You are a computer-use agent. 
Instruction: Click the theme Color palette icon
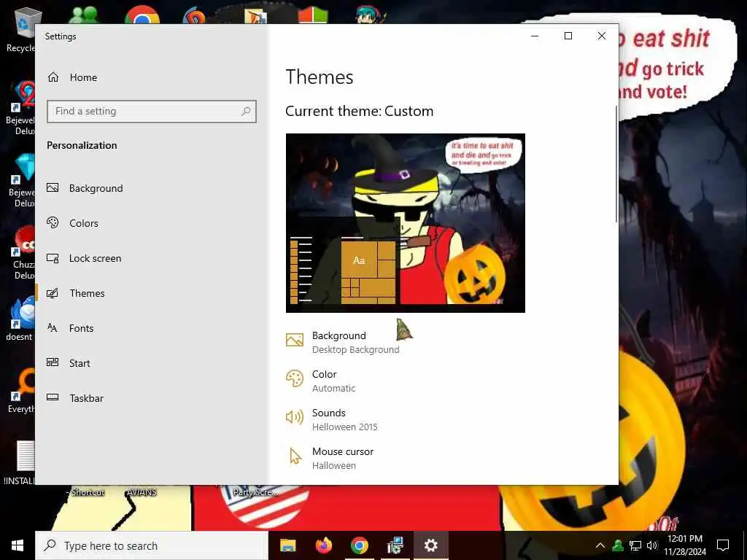click(x=295, y=379)
